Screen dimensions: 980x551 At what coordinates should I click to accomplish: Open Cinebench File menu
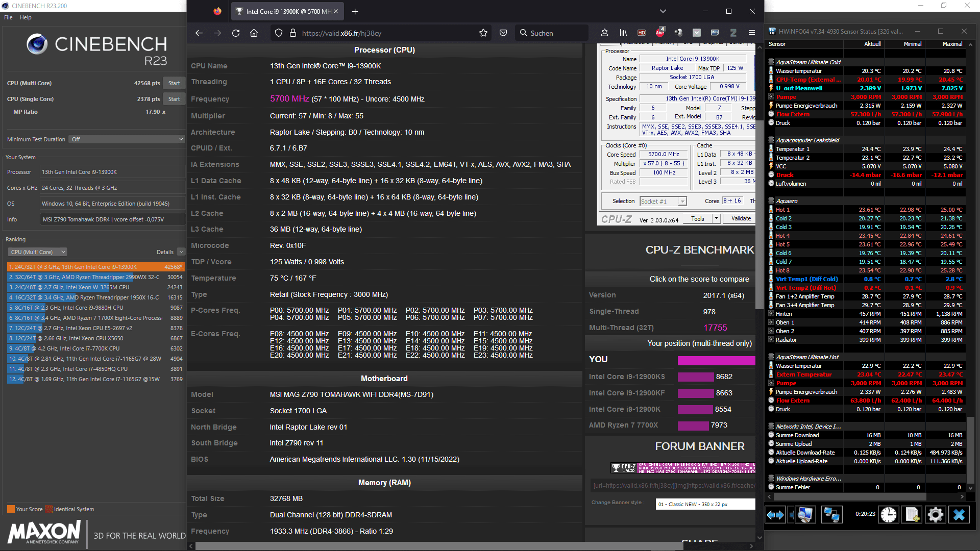click(x=8, y=17)
